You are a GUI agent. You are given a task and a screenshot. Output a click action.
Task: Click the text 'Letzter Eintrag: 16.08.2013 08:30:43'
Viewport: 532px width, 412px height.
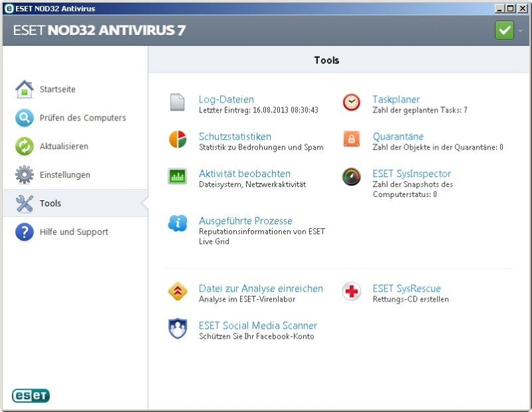259,110
